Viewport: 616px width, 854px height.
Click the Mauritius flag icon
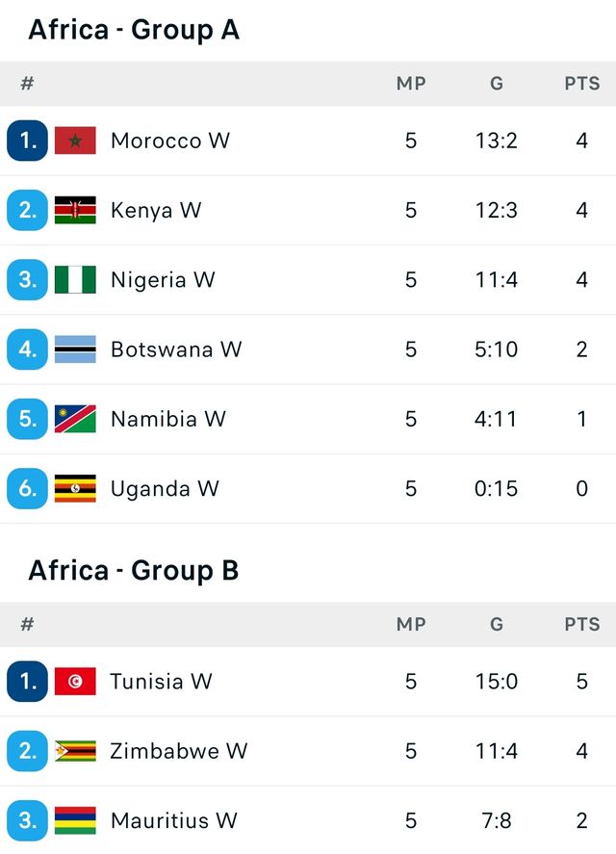tap(75, 820)
